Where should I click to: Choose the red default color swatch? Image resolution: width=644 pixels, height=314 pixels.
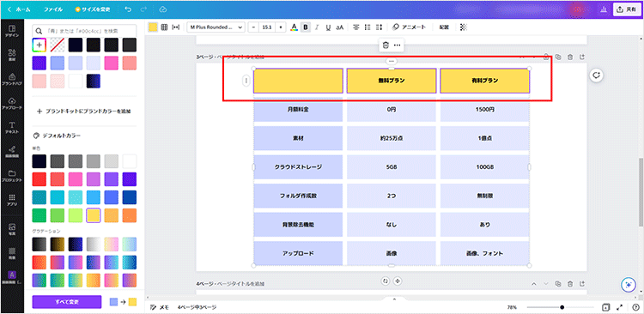click(39, 179)
